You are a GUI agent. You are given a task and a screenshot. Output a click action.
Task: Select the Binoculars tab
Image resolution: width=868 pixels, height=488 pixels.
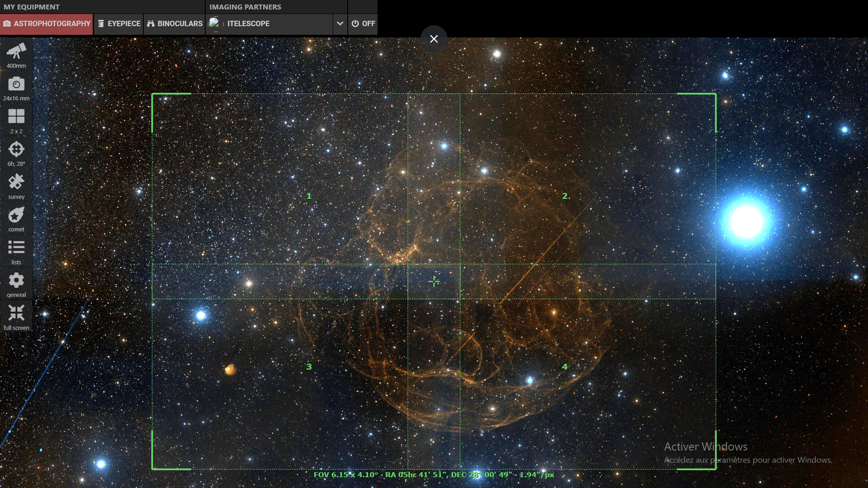[x=174, y=24]
